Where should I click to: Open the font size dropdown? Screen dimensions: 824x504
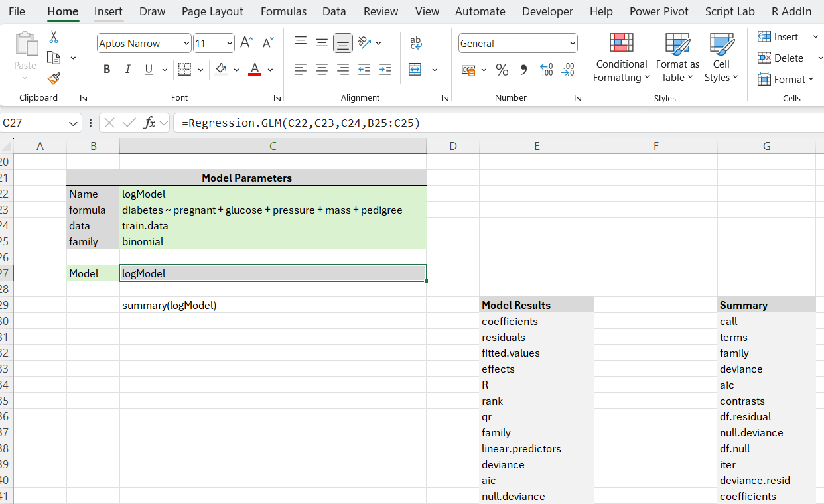click(x=230, y=44)
